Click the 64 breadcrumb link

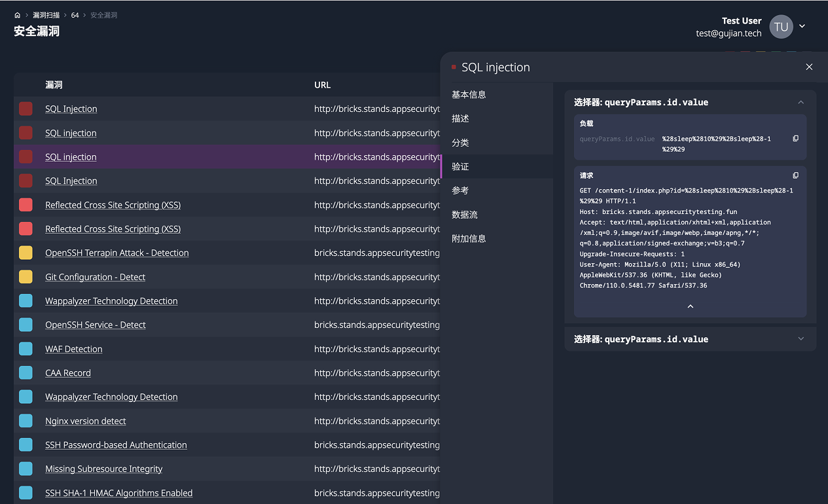pos(75,14)
